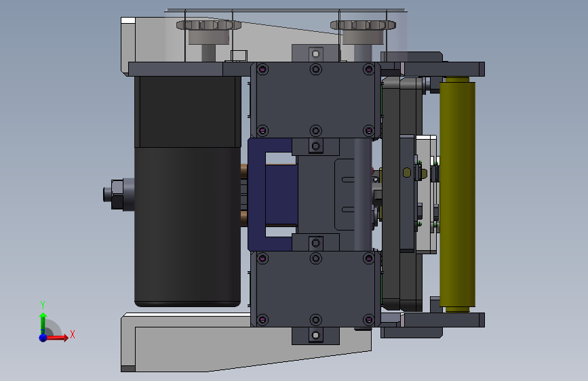Select the olive-yellow roller on the assembly

point(458,195)
